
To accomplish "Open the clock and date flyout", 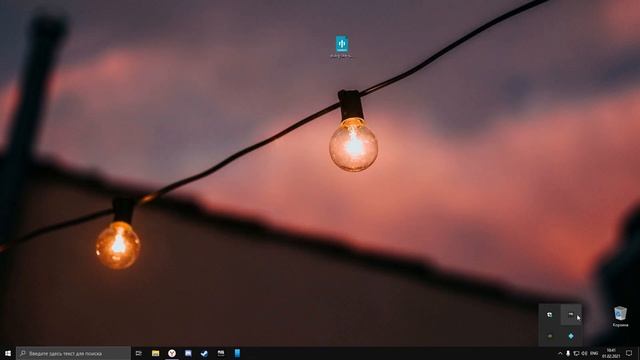I will point(611,353).
